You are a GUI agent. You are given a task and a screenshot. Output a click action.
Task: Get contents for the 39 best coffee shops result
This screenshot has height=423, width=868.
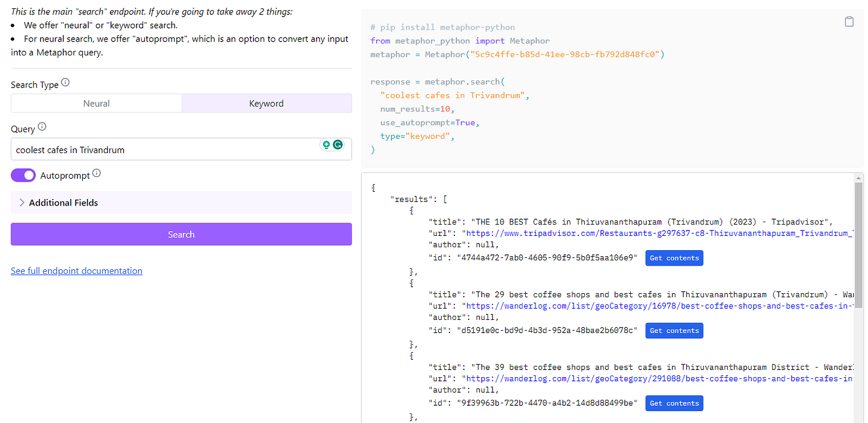click(674, 403)
